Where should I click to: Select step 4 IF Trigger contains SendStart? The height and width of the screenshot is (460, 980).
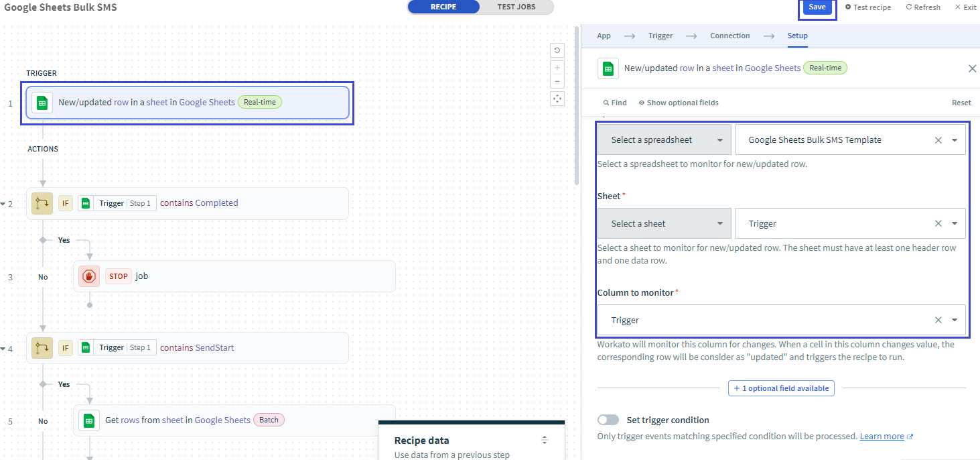(x=188, y=348)
